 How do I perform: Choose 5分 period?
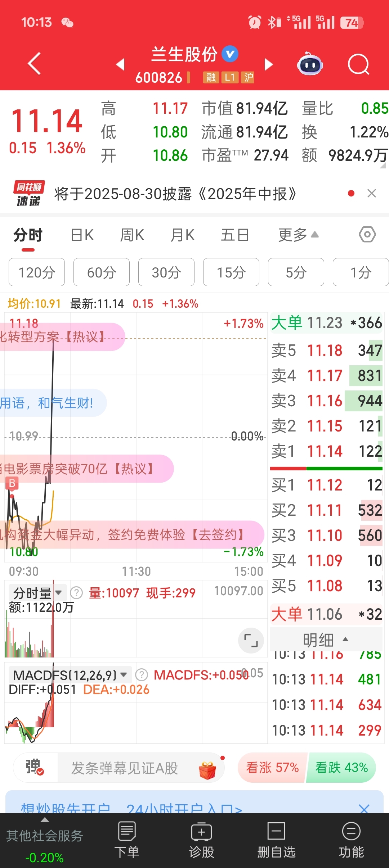296,272
